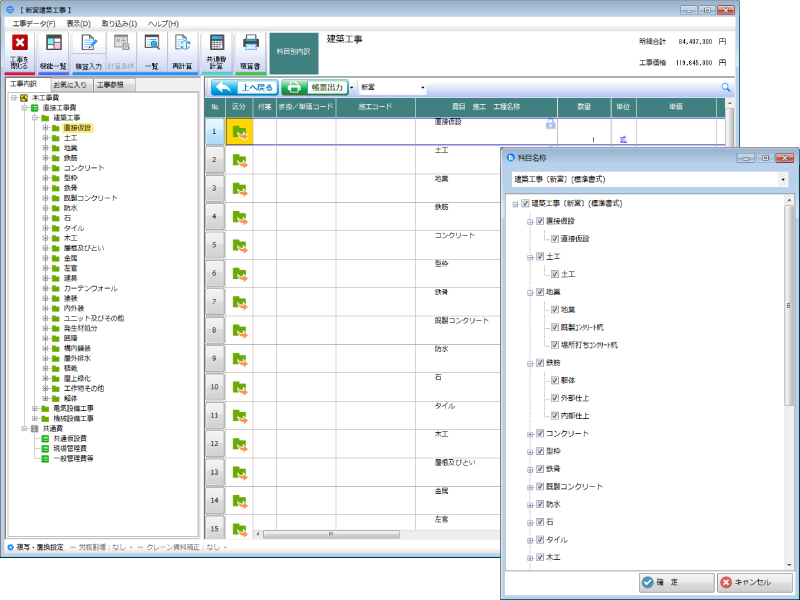This screenshot has width=800, height=600.
Task: Toggle the 場所打ちコンクリート杭 checkbox
Action: point(554,345)
